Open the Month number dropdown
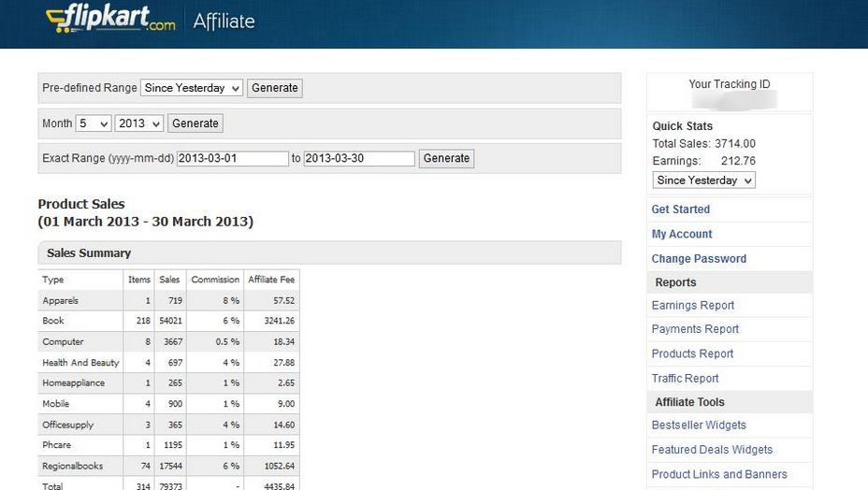Screen dimensions: 868x490 [93, 123]
